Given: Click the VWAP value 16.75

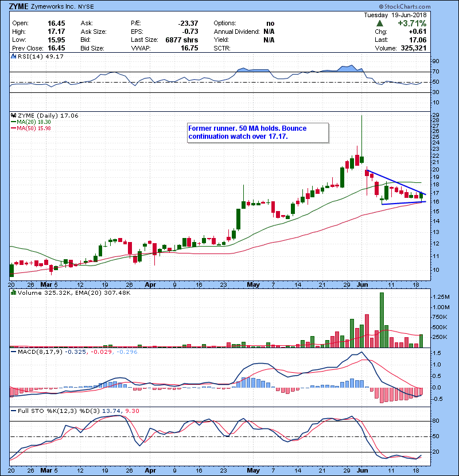Looking at the screenshot, I should tap(189, 48).
